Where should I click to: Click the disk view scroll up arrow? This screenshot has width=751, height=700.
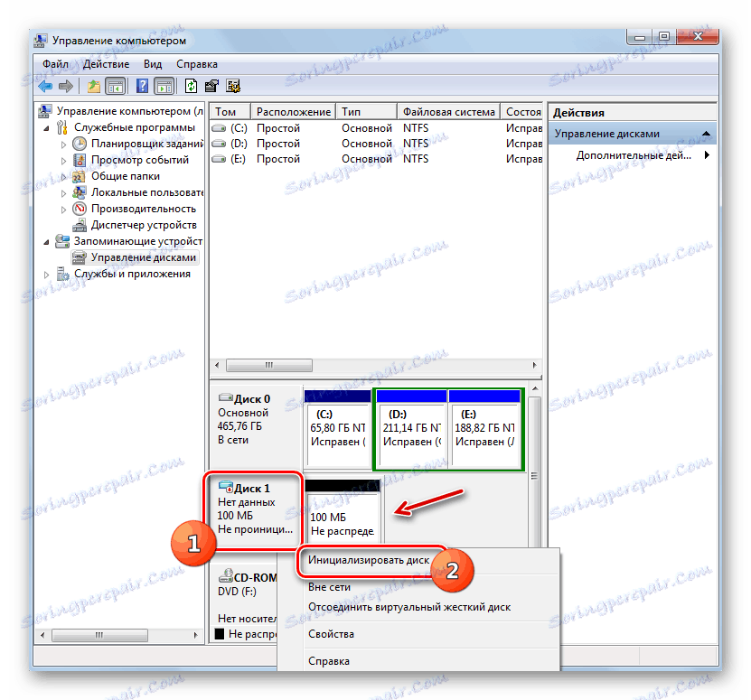(535, 388)
